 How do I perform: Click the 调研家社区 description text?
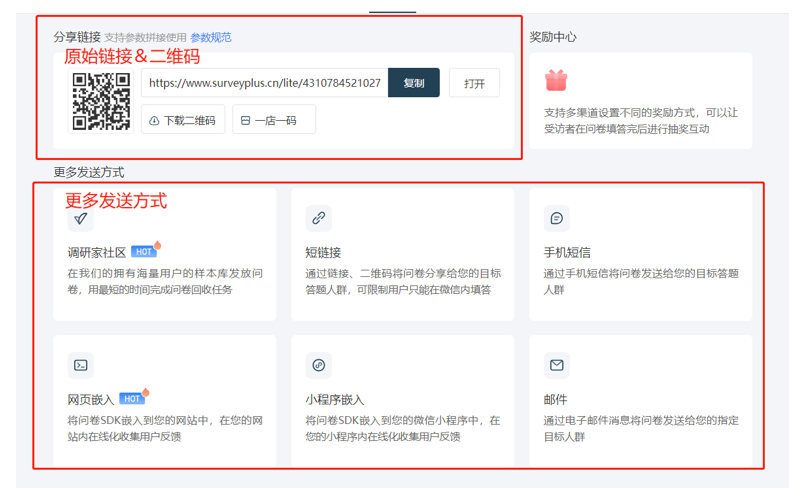point(165,282)
